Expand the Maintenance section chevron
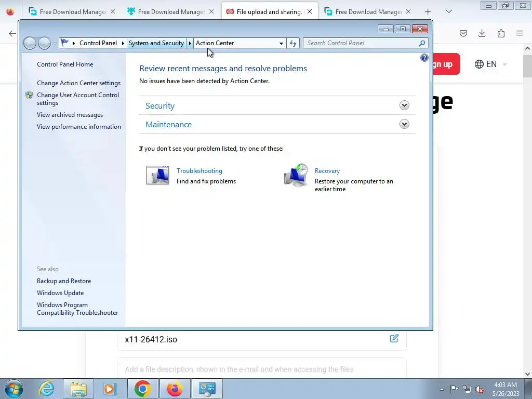The image size is (532, 399). 404,124
